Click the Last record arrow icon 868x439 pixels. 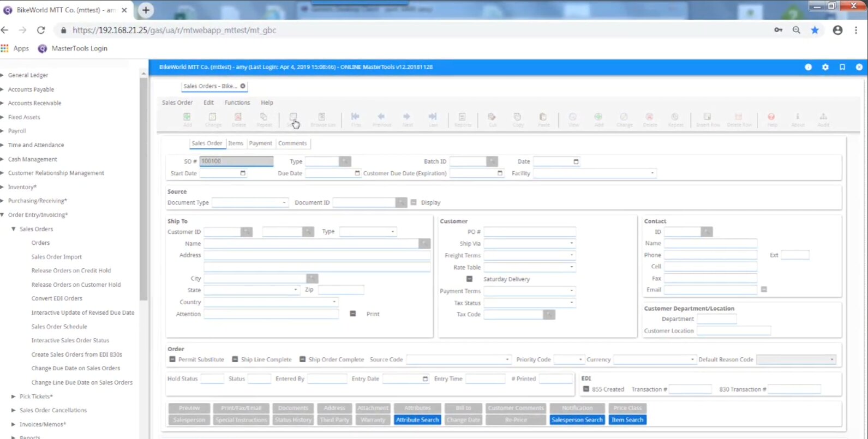click(x=433, y=119)
